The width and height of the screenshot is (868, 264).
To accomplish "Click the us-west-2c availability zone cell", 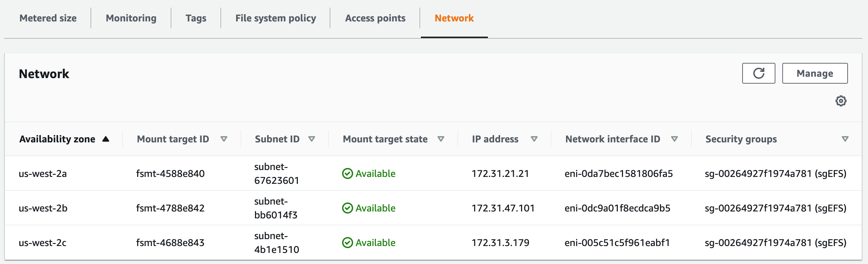I will coord(43,243).
